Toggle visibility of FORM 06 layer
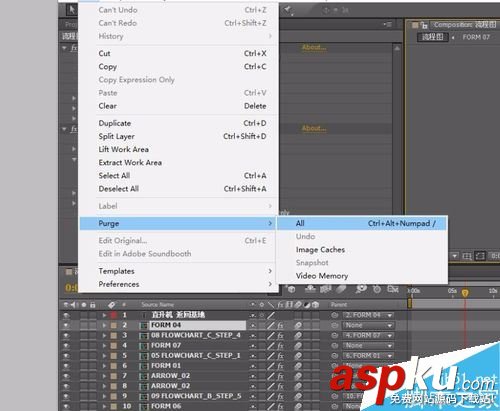 coord(66,406)
